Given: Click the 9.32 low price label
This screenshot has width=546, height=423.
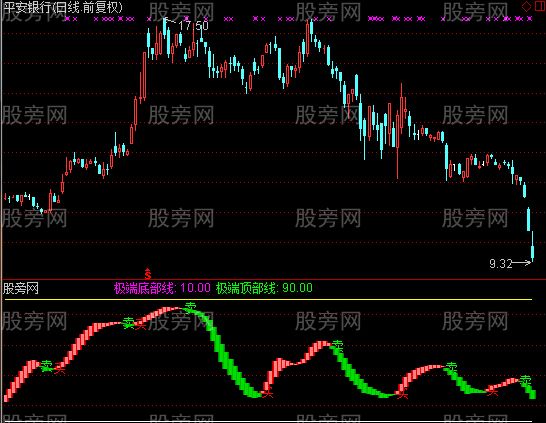Looking at the screenshot, I should [x=501, y=264].
